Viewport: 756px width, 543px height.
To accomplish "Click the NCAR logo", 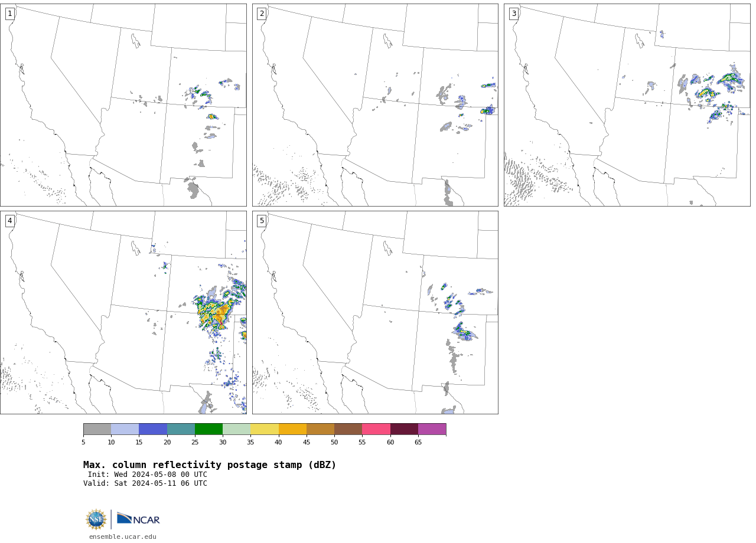I will coord(138,519).
